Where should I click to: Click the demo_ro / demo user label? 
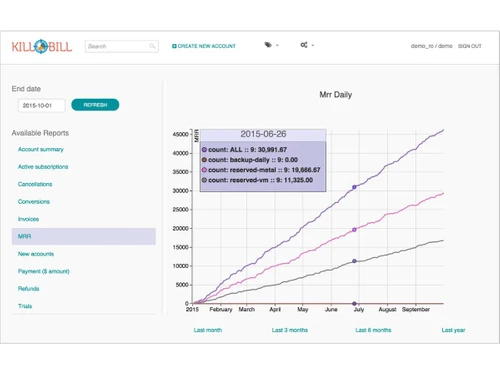coord(431,46)
